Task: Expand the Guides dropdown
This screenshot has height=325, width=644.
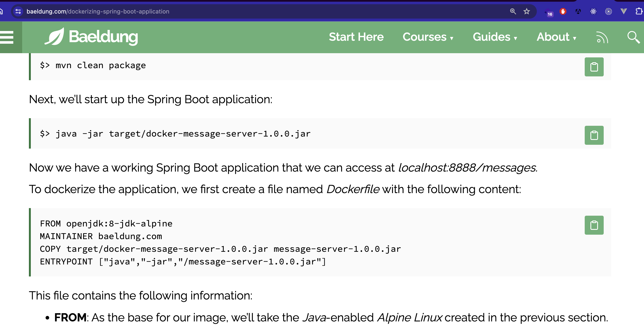Action: click(x=495, y=37)
